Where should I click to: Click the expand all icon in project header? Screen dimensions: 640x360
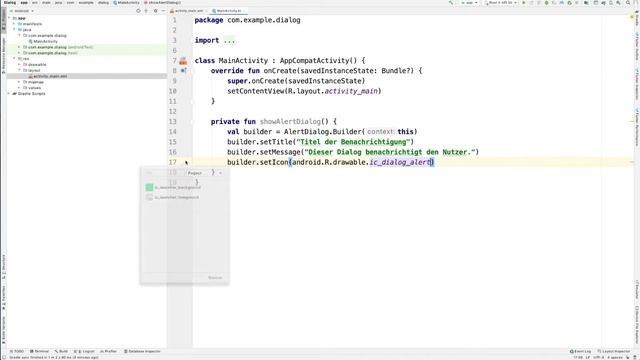point(146,11)
